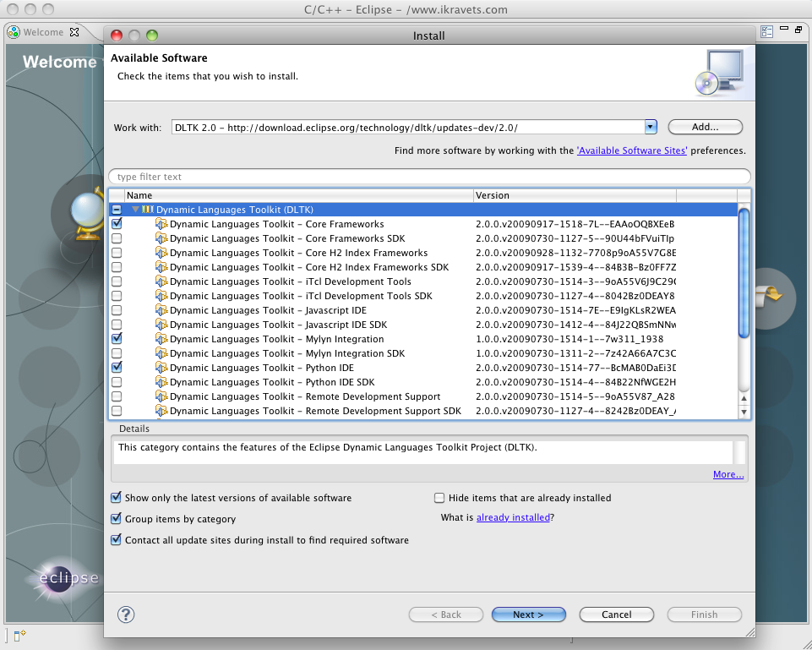Click the Javascript IDE SDK feature icon
The width and height of the screenshot is (812, 650).
[161, 325]
